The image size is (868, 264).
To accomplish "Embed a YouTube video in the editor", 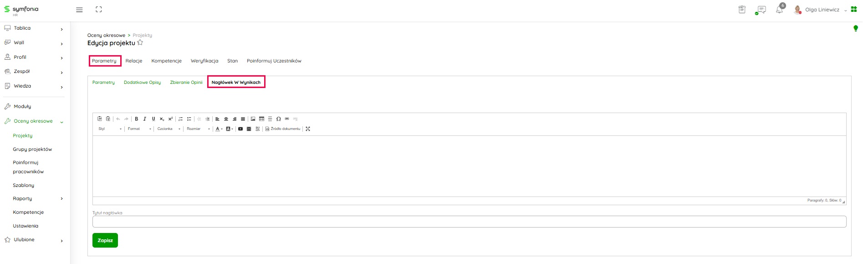I will [240, 129].
